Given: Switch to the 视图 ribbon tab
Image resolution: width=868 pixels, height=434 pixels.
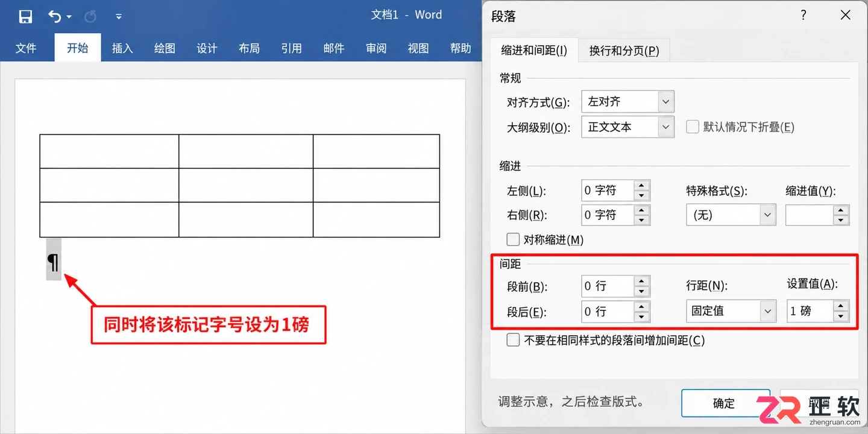Looking at the screenshot, I should point(418,48).
